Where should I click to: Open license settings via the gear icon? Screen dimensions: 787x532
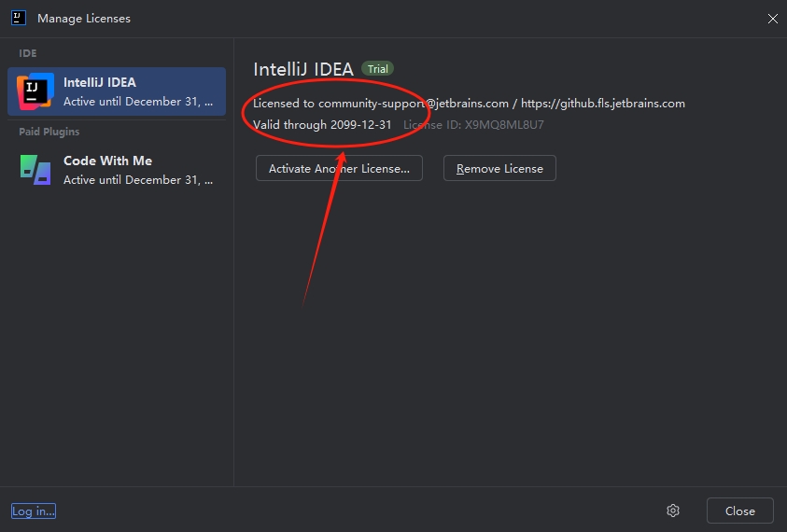[672, 511]
